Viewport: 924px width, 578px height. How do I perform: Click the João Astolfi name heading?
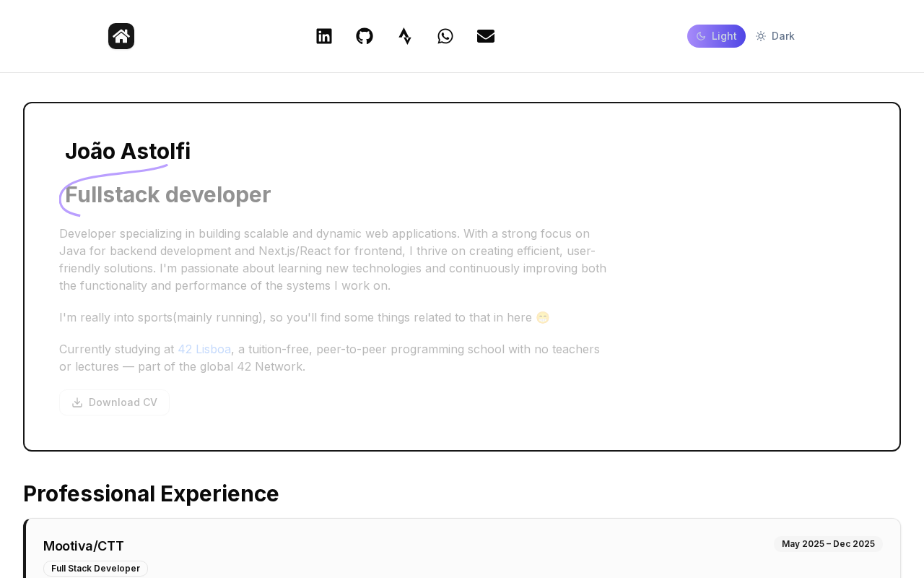(128, 151)
